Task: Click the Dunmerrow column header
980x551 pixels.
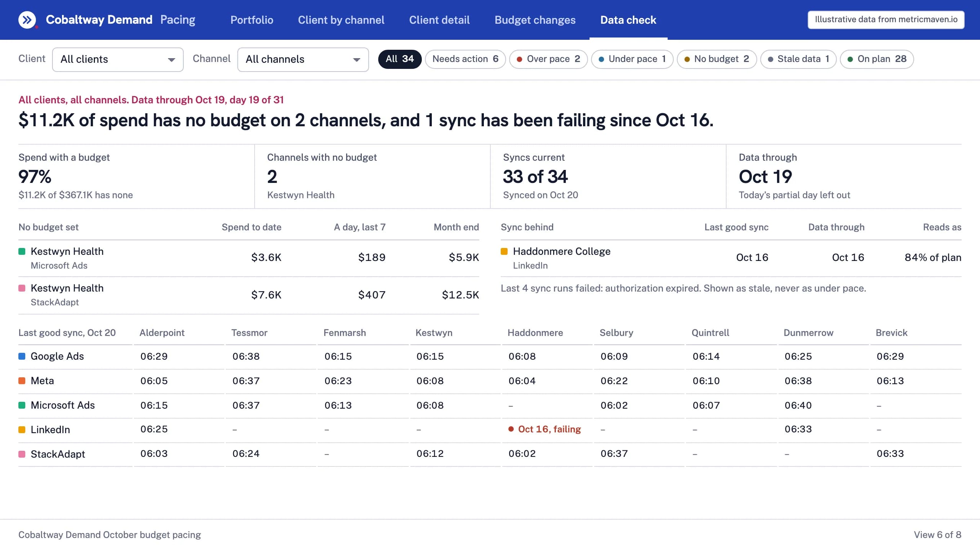Action: 808,333
